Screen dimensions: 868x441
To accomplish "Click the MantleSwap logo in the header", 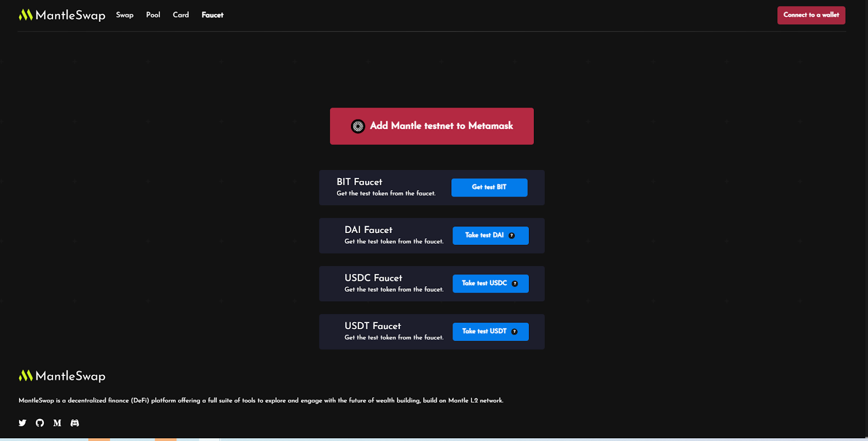I will (x=62, y=15).
